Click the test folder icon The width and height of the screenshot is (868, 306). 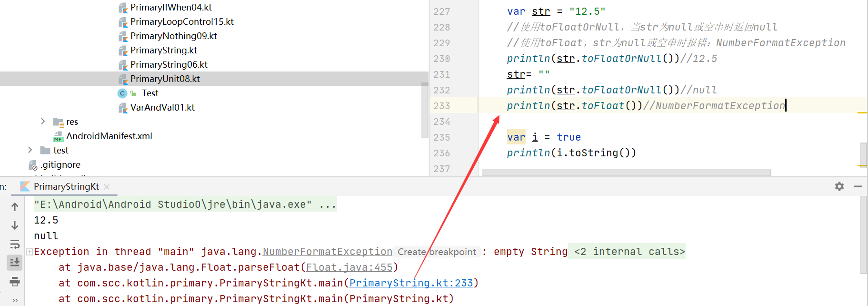tap(45, 150)
